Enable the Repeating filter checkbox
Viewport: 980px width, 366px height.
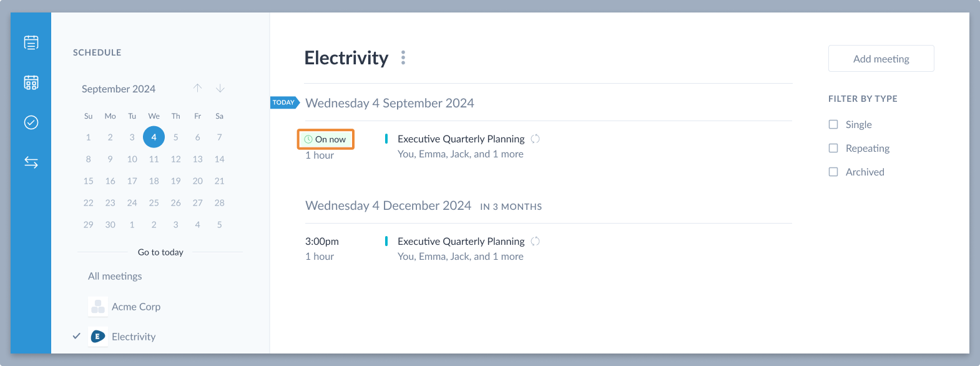pyautogui.click(x=833, y=148)
